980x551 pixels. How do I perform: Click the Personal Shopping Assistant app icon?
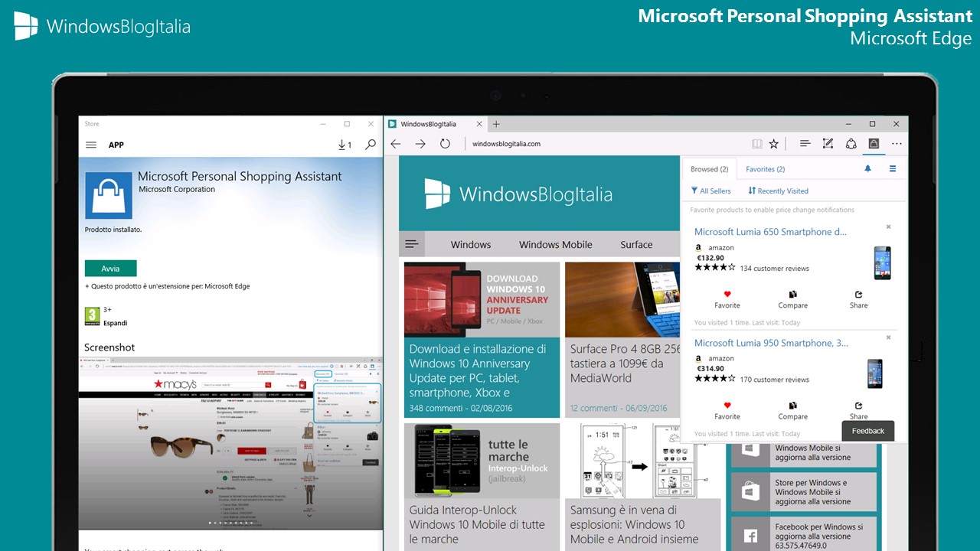coord(108,195)
